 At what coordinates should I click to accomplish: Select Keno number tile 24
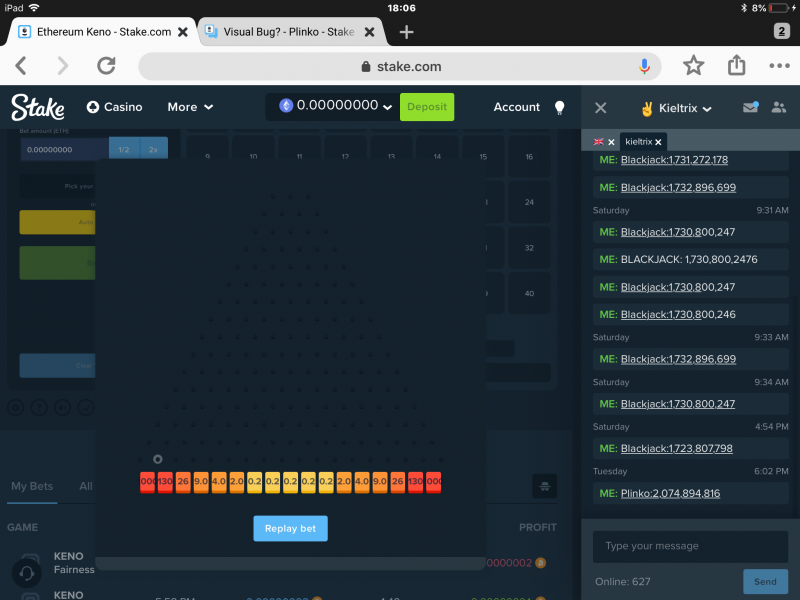point(529,202)
